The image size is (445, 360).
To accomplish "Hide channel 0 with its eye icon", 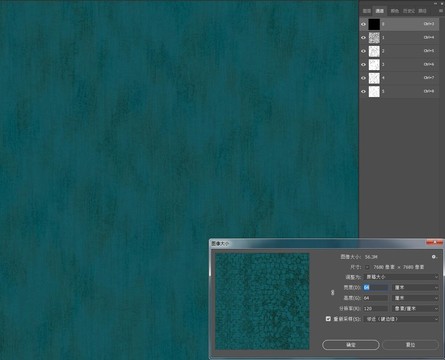I will 363,24.
